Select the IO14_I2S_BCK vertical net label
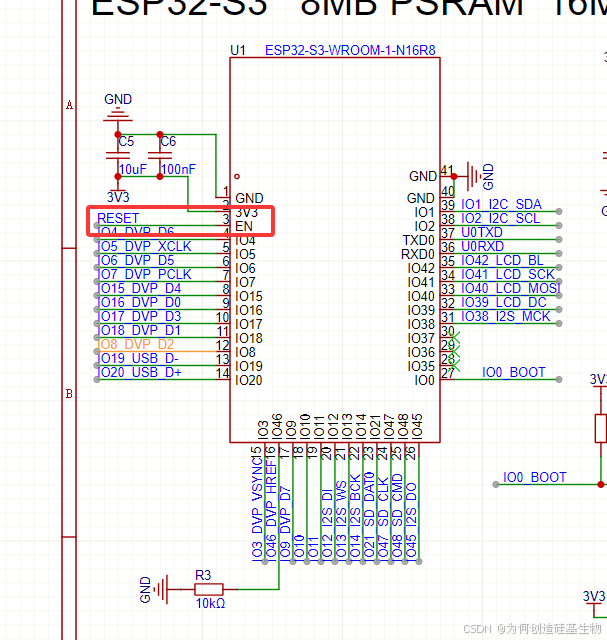607x640 pixels. click(x=355, y=516)
